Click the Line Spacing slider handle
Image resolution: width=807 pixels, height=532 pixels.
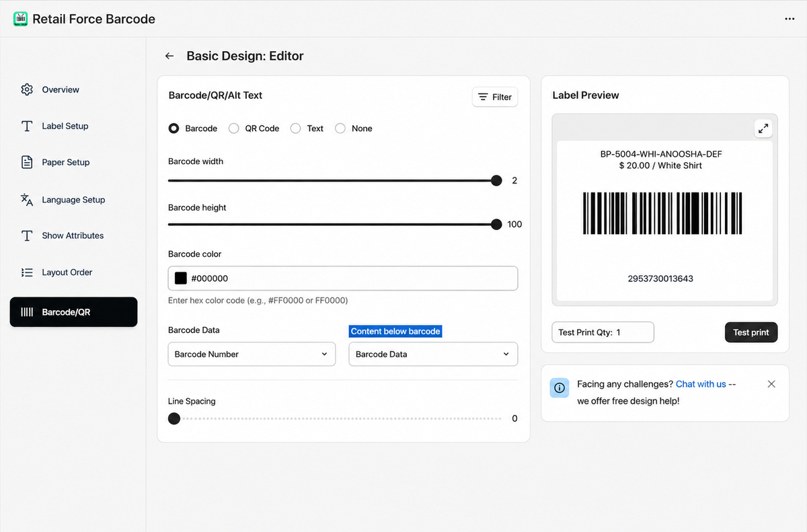pyautogui.click(x=174, y=418)
